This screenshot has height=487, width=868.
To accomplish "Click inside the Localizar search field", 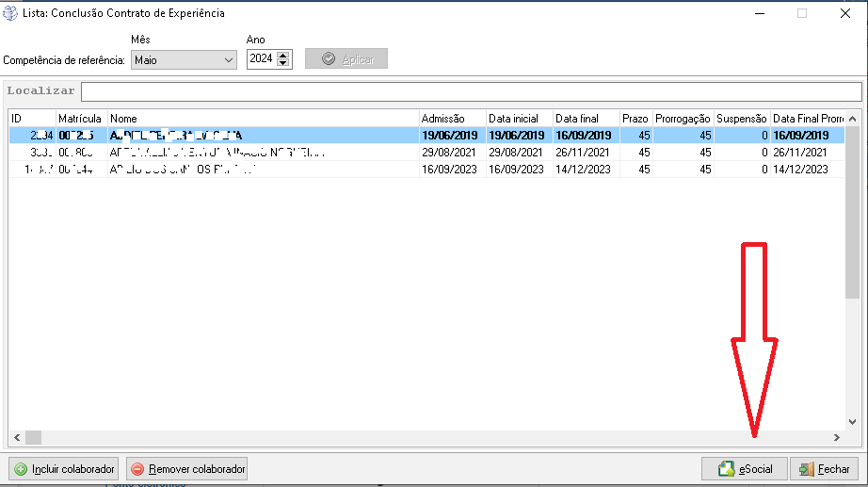I will 471,91.
